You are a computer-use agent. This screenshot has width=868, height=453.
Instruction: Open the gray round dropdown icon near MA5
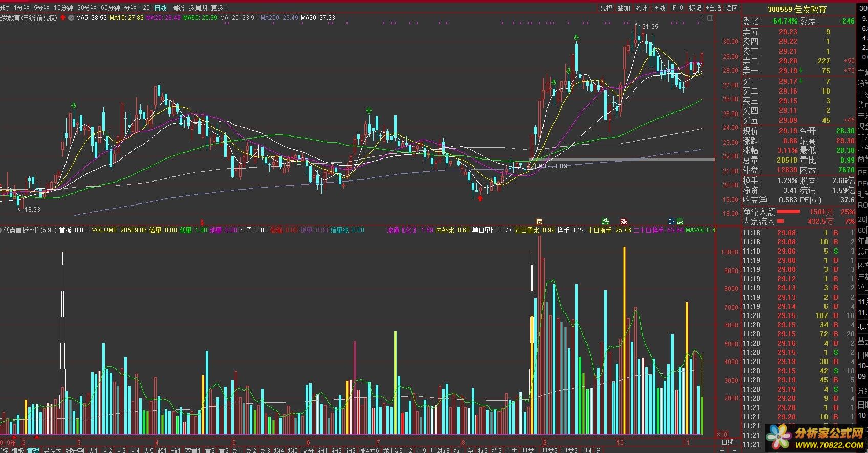(71, 18)
